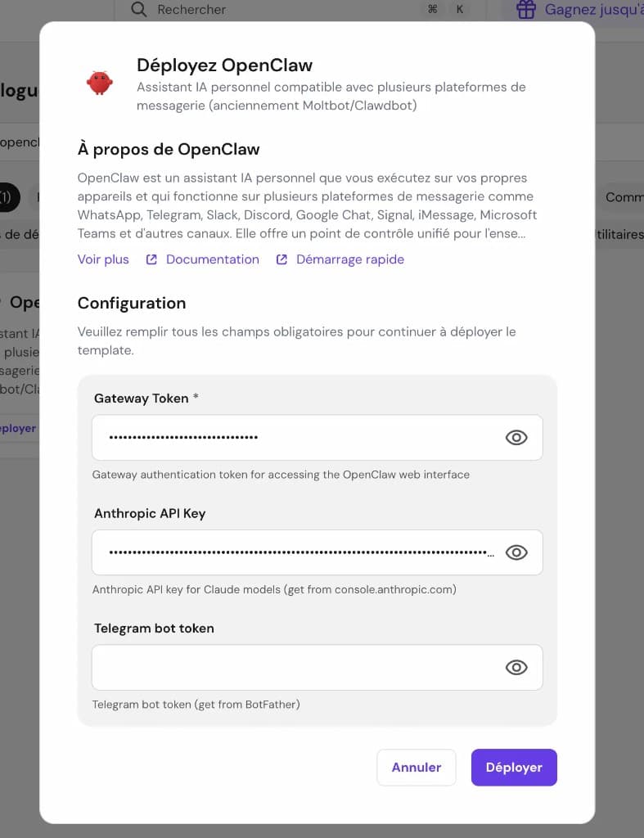Viewport: 644px width, 838px height.
Task: Expand the description using "Voir plus"
Action: tap(102, 259)
